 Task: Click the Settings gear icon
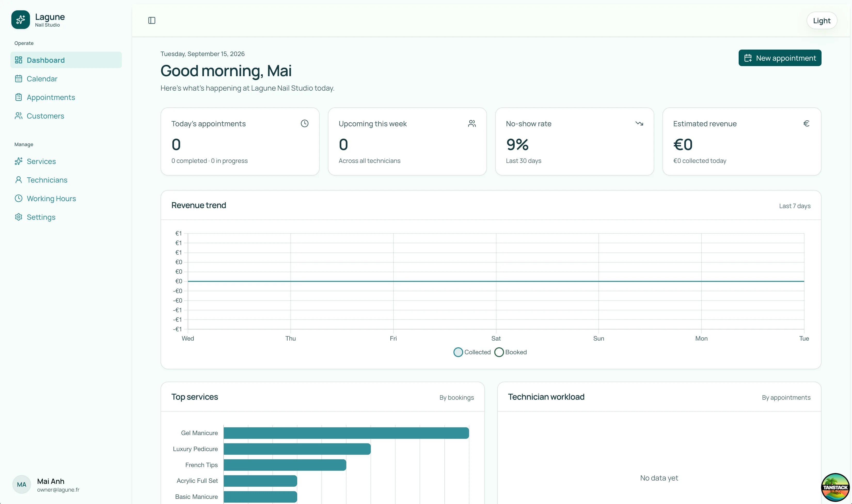click(18, 217)
